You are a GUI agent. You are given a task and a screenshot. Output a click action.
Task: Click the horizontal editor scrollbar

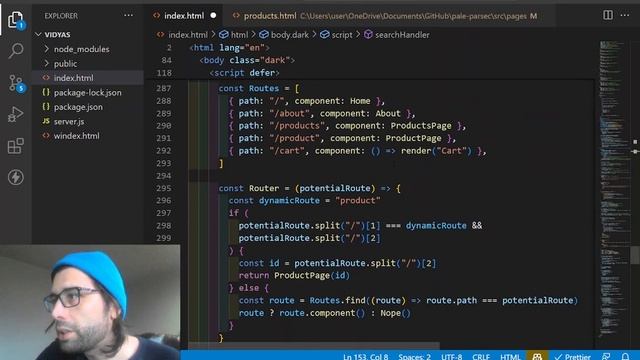click(x=313, y=345)
